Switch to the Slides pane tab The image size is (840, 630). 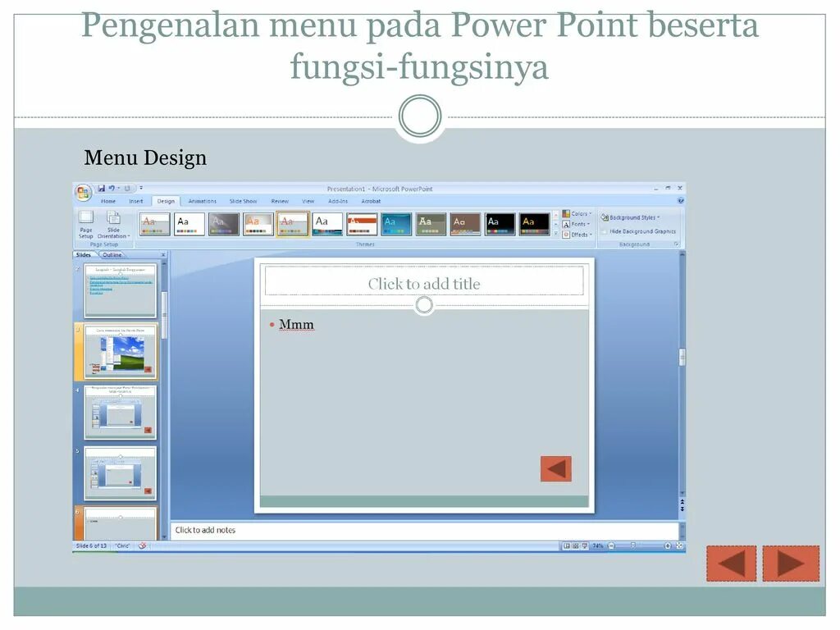[x=84, y=255]
